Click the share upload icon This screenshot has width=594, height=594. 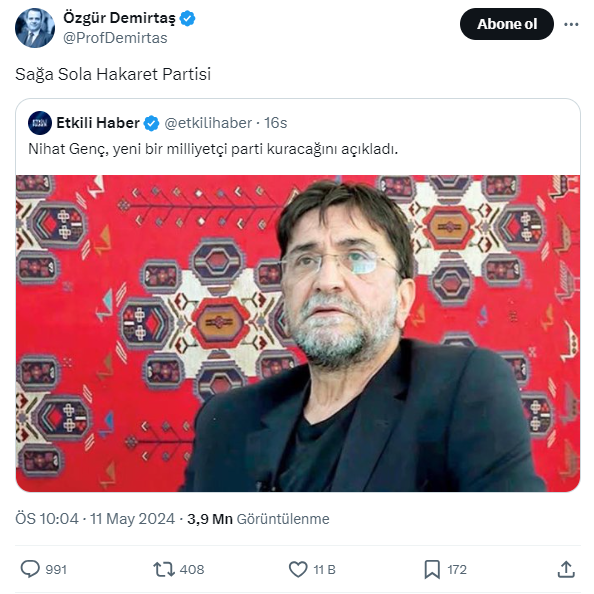pyautogui.click(x=566, y=569)
